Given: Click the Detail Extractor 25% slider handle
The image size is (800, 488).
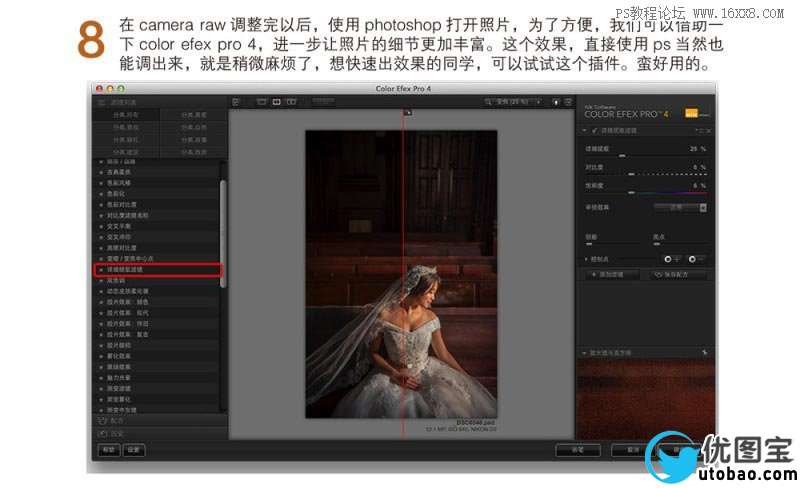Looking at the screenshot, I should [x=622, y=156].
